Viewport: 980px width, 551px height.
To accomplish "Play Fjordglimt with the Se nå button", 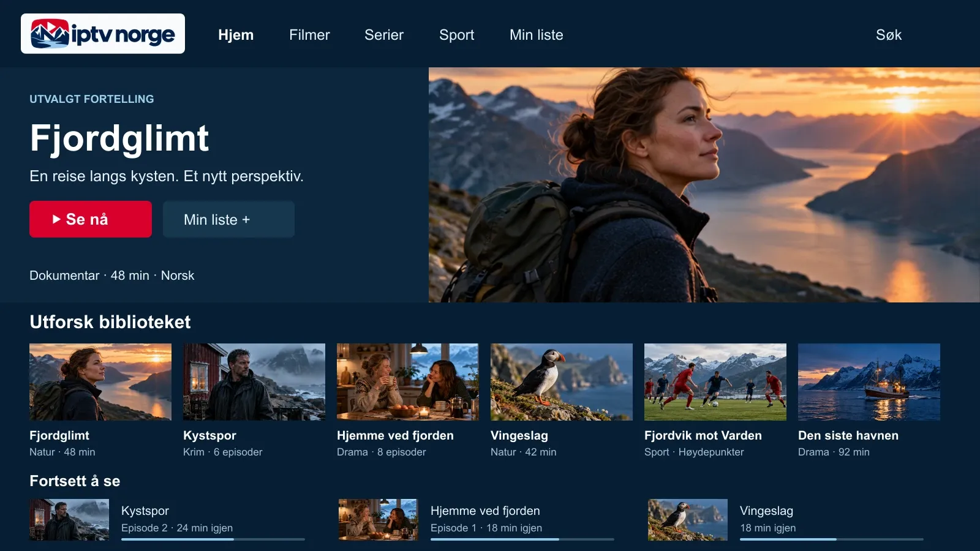I will click(x=91, y=219).
